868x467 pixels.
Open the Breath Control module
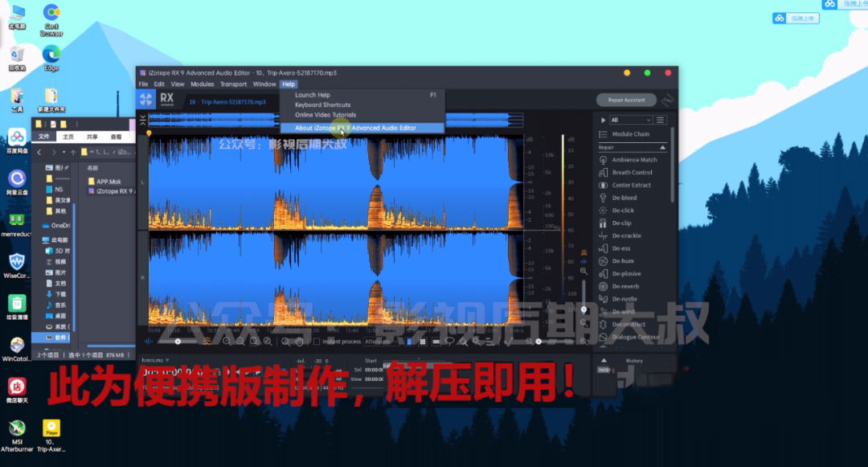click(632, 172)
